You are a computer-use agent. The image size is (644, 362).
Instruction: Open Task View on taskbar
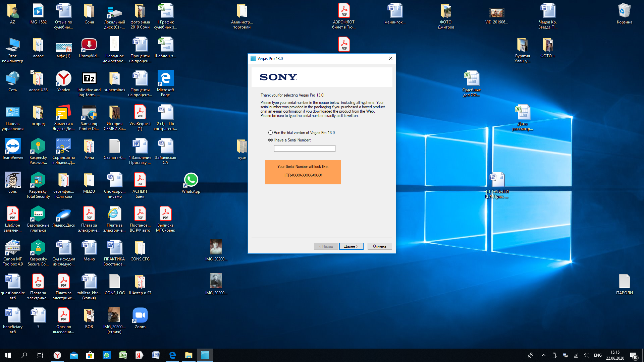(40, 355)
